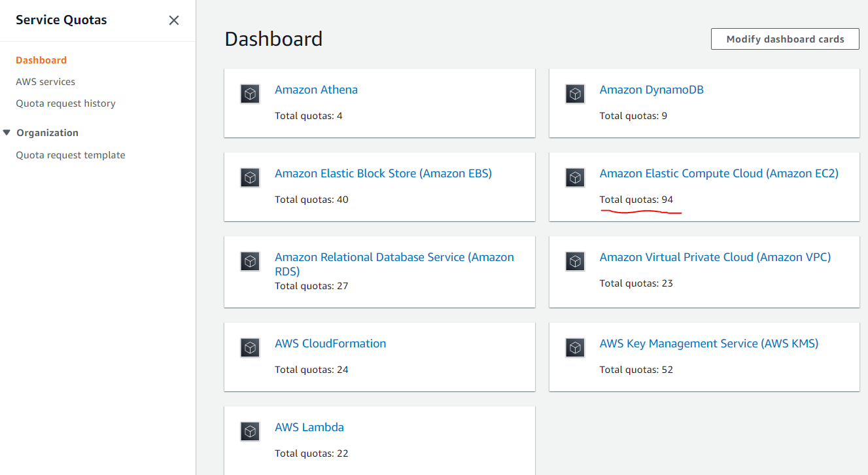Click the Amazon DynamoDB service cube icon
The image size is (868, 475).
point(575,94)
